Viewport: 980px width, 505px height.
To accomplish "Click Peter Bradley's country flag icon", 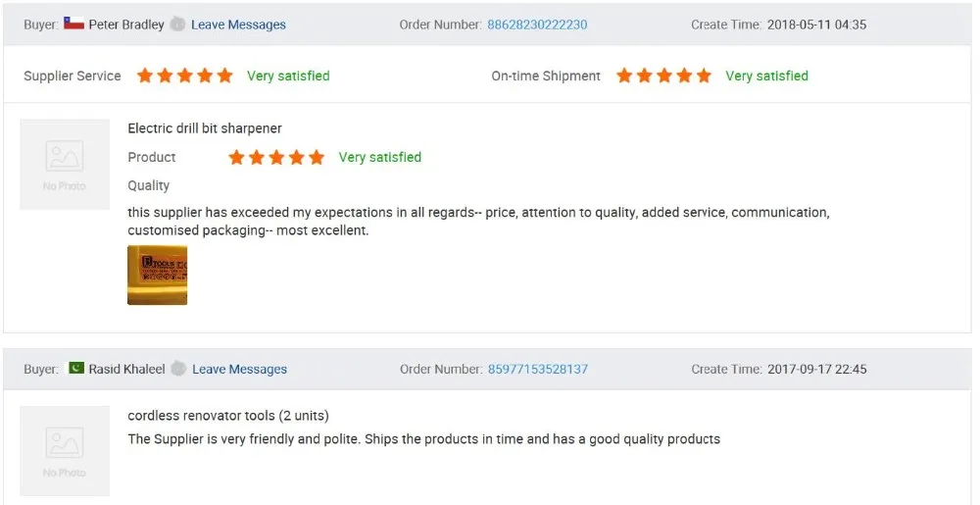I will point(73,24).
